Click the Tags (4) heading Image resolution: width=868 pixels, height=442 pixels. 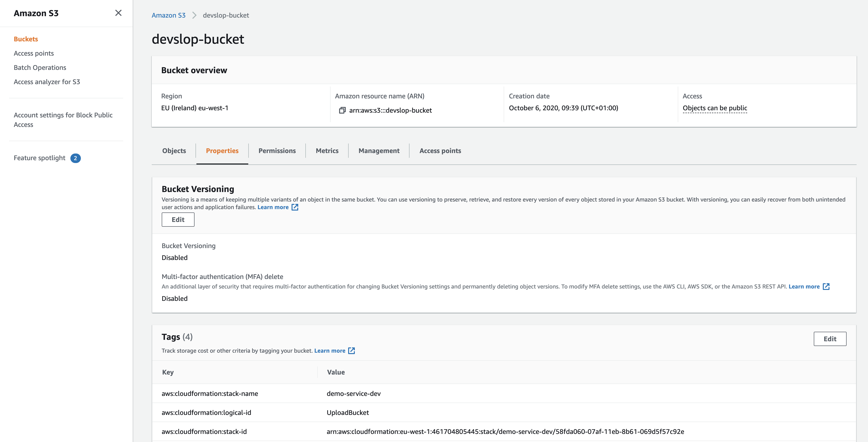[x=177, y=337]
